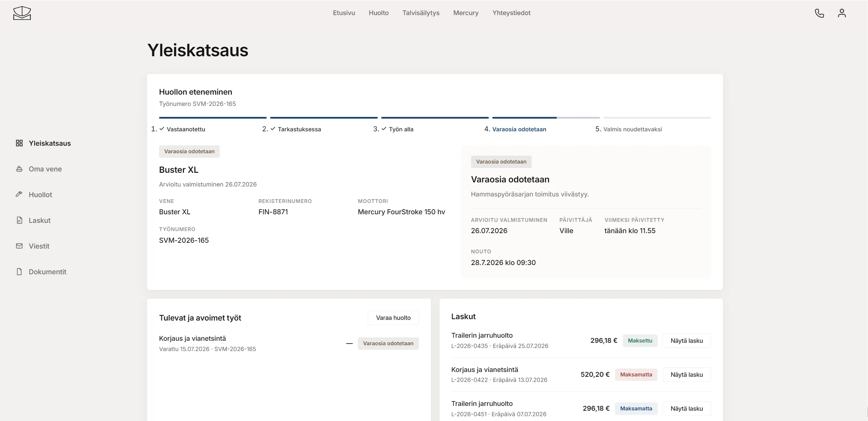
Task: Open the Korjaus ja vianetsintä job row
Action: pyautogui.click(x=289, y=343)
